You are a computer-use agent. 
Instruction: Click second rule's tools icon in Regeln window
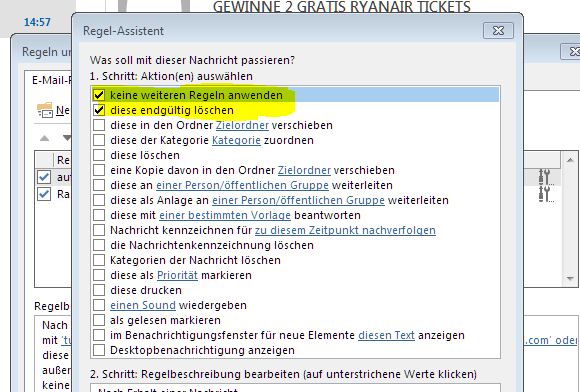(x=546, y=194)
